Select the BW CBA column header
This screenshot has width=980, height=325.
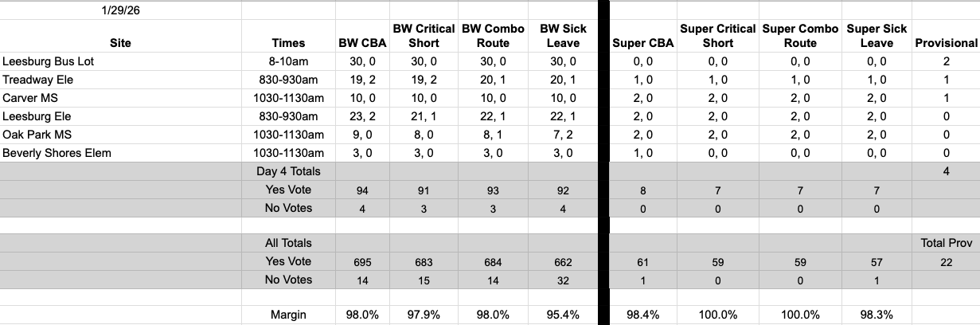[362, 43]
